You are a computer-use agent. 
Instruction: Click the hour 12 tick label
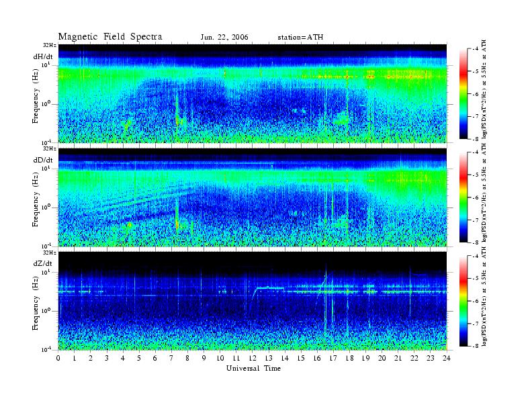[x=253, y=359]
